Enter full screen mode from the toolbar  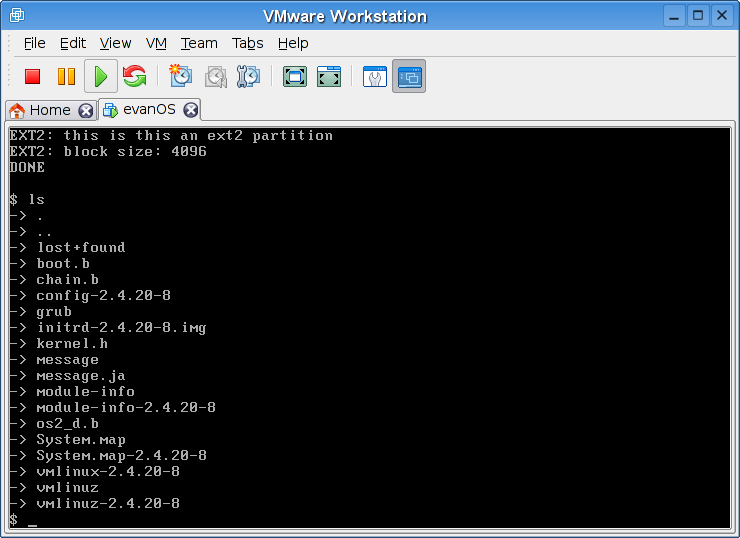pos(294,76)
